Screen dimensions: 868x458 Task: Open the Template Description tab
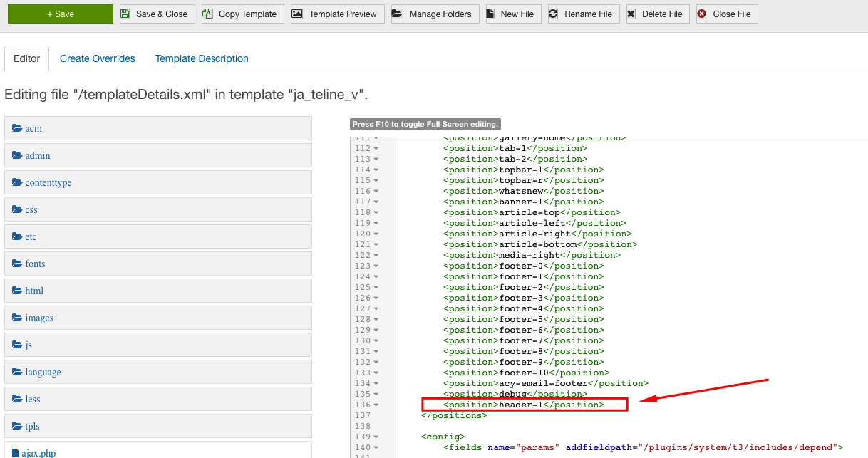pyautogui.click(x=201, y=58)
